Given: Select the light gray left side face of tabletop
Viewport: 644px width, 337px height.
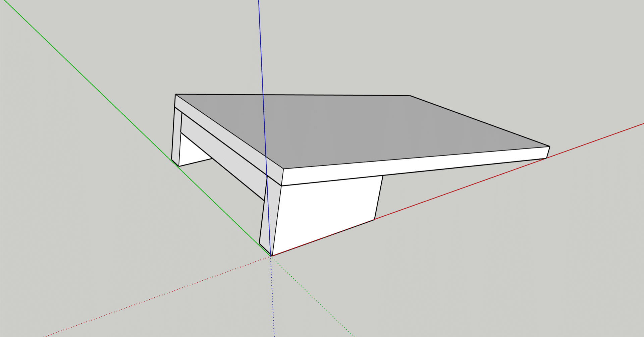Looking at the screenshot, I should click(228, 140).
